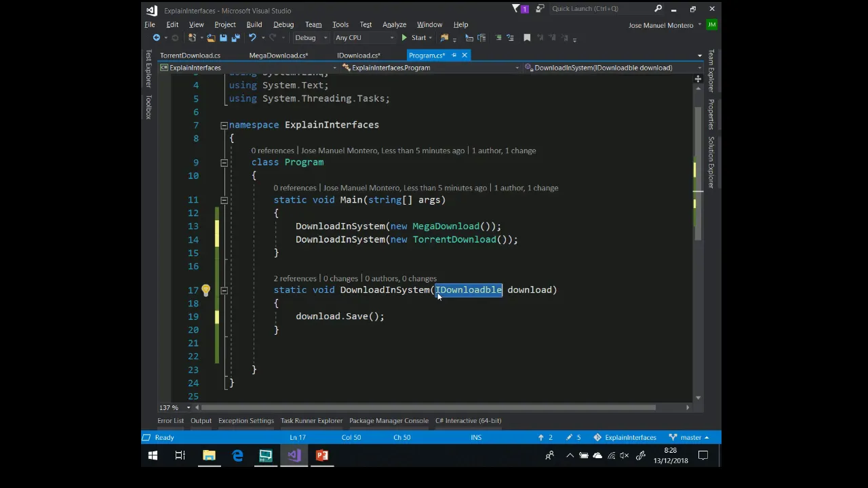Open the File menu
Image resolution: width=868 pixels, height=488 pixels.
coord(150,24)
